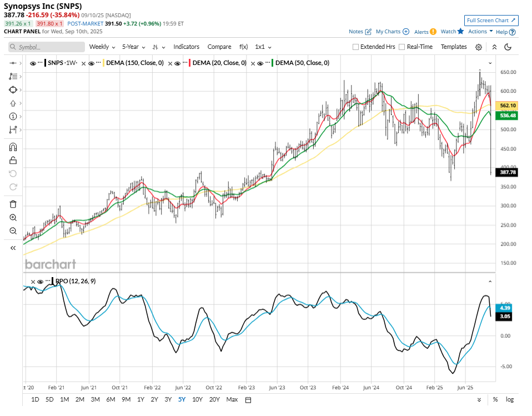Collapse the left drawing toolbar

(x=13, y=248)
